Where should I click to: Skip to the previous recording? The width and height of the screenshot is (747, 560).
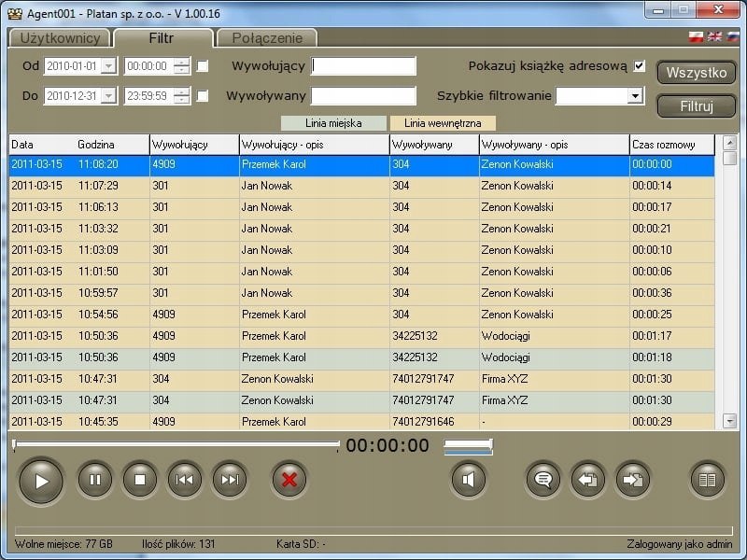(x=184, y=480)
